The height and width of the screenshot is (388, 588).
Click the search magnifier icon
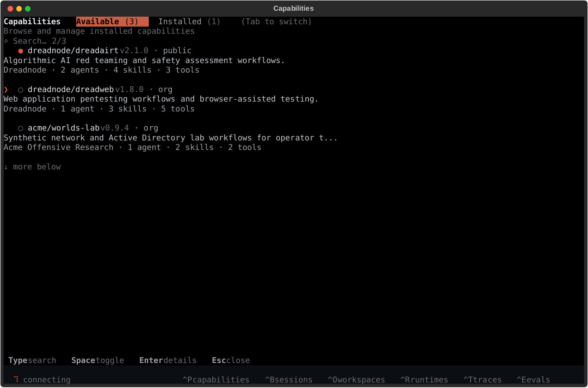[6, 40]
